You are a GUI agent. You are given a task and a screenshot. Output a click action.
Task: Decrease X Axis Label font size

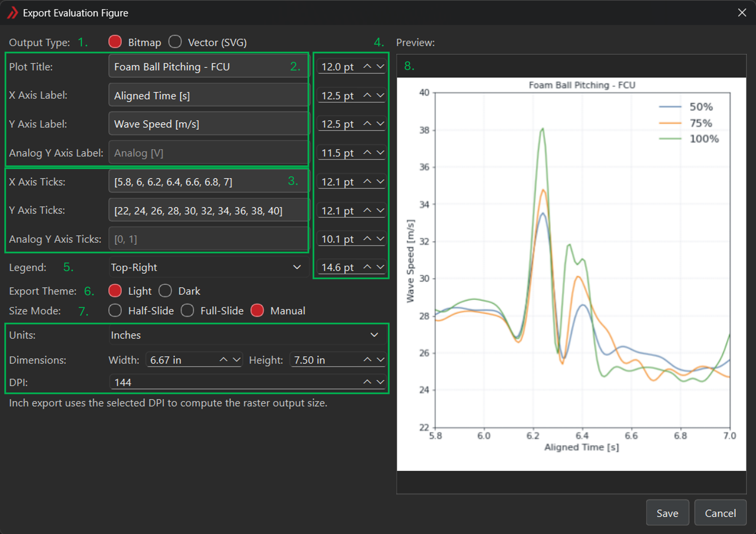380,95
